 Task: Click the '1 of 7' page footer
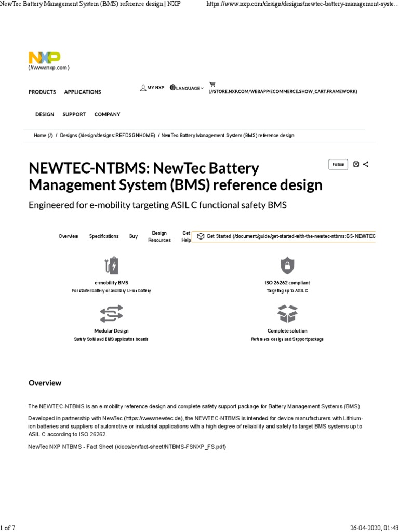[7, 528]
